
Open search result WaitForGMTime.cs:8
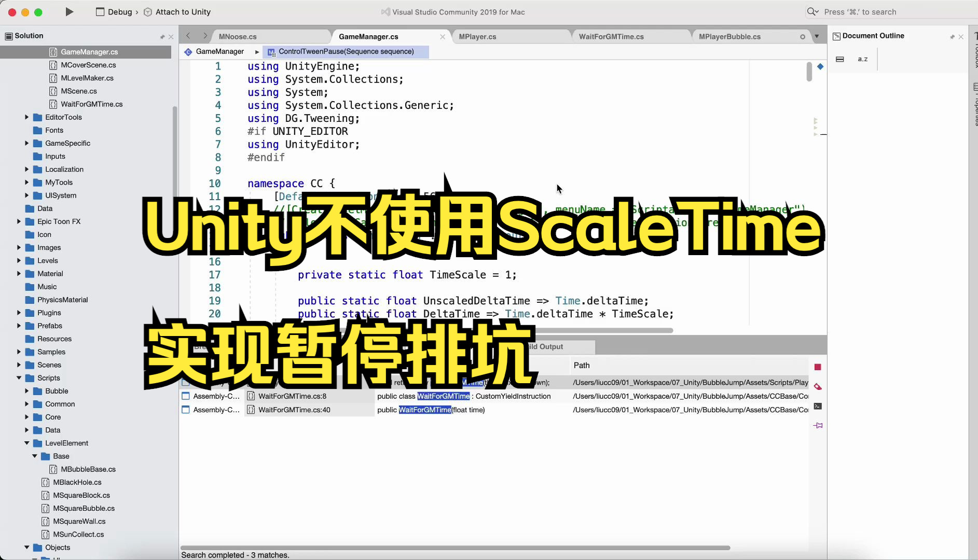[293, 396]
